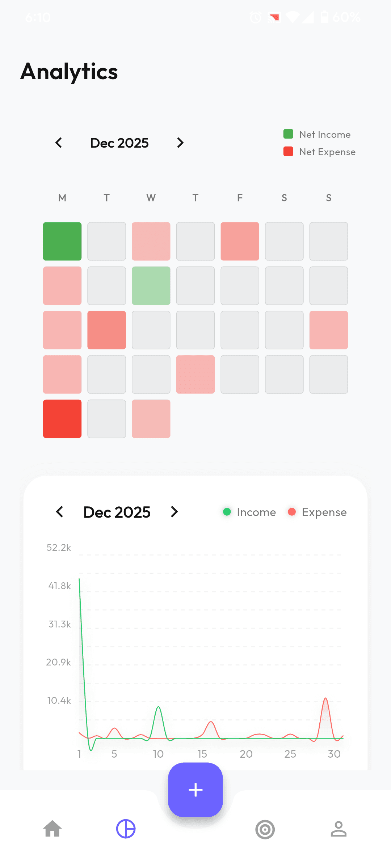Click the Net Income green legend swatch

click(x=288, y=134)
